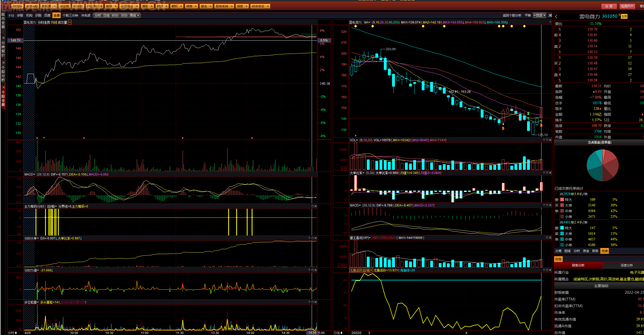Click the bright red 特大 buy order swatch
Image resolution: width=644 pixels, height=335 pixels.
(x=562, y=200)
